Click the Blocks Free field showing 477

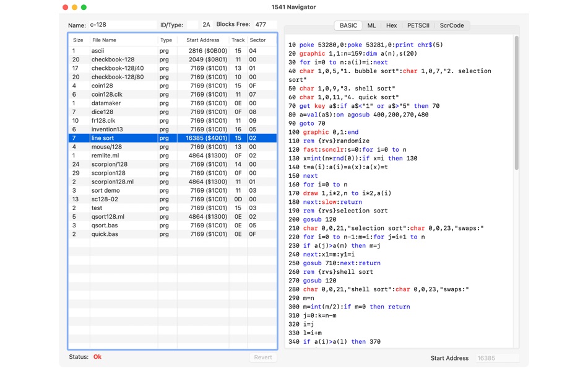click(265, 25)
